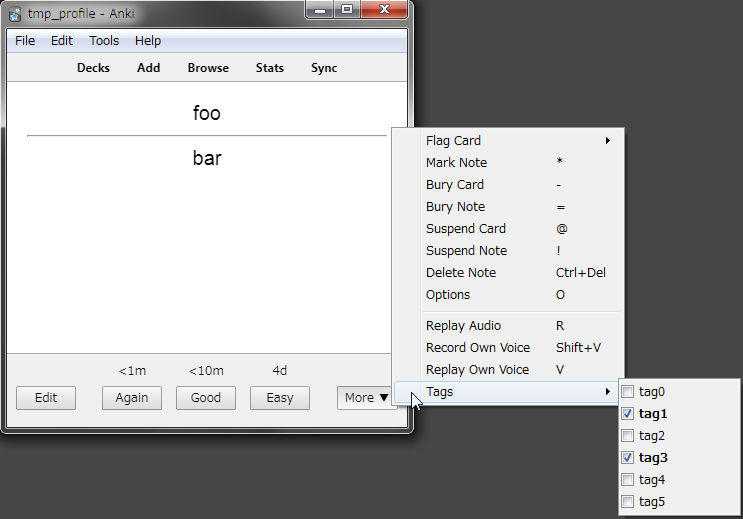Minimize the Anki window
This screenshot has height=519, width=743.
321,10
